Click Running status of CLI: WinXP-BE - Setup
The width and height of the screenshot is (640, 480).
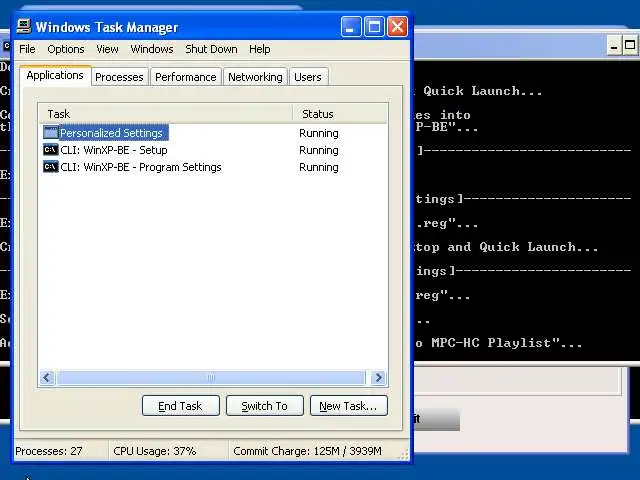click(319, 150)
